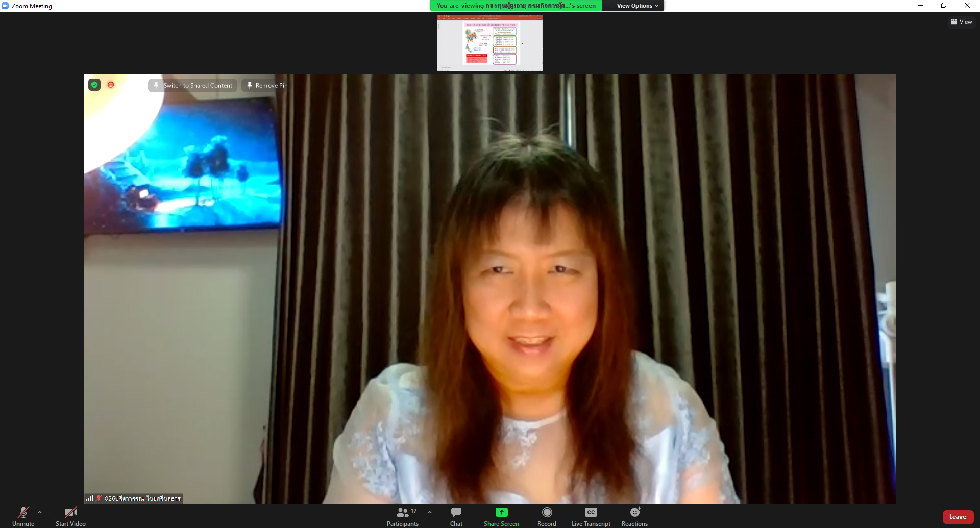The height and width of the screenshot is (528, 980).
Task: Click the shared screen thumbnail
Action: 490,43
